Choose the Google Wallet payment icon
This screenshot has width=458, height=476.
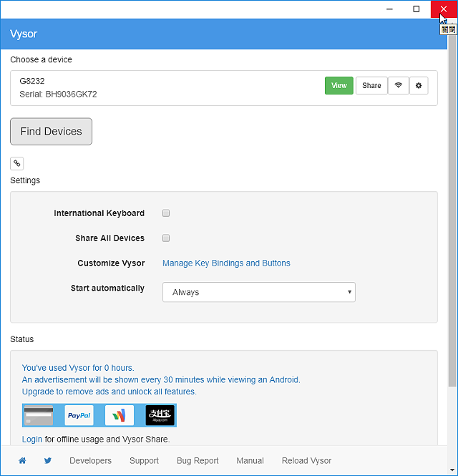pyautogui.click(x=120, y=415)
